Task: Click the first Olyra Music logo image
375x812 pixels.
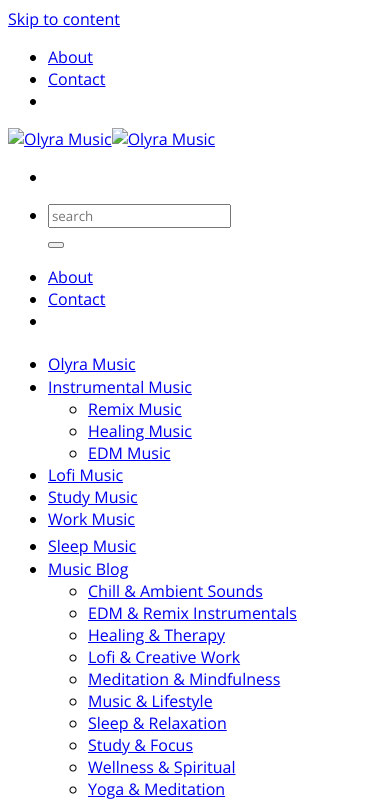Action: 60,139
